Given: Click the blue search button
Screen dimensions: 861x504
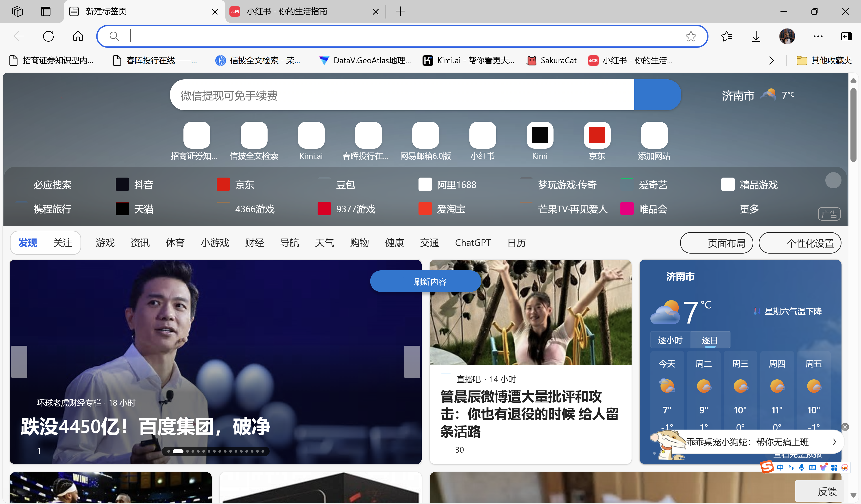Looking at the screenshot, I should tap(657, 95).
